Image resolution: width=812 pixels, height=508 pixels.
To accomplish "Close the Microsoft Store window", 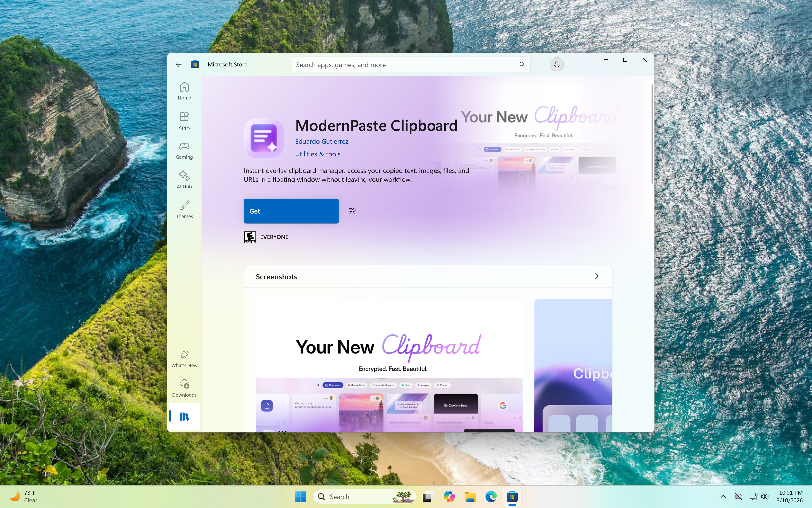I will click(645, 60).
